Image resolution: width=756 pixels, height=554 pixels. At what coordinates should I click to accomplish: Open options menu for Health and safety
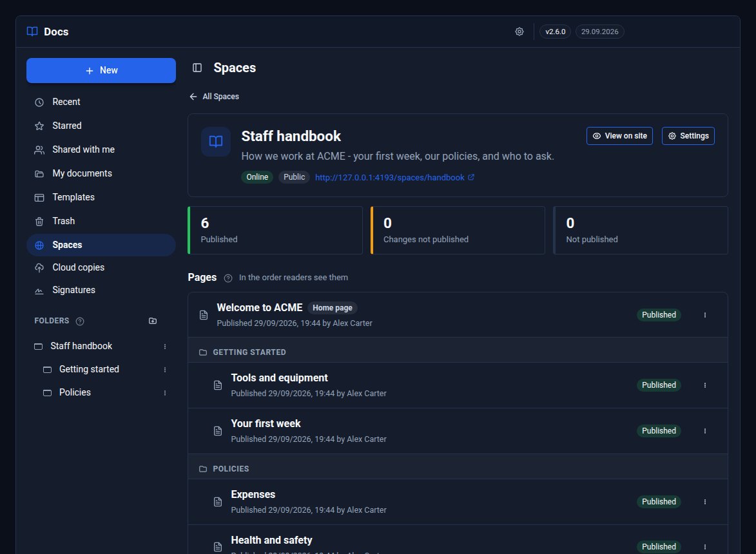[x=705, y=547]
